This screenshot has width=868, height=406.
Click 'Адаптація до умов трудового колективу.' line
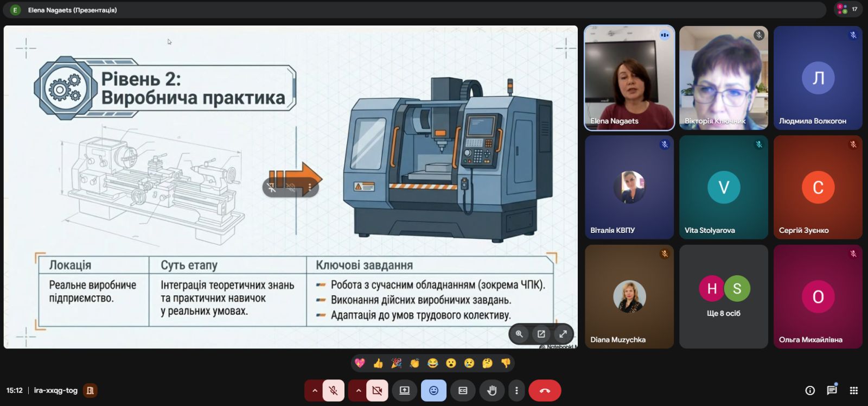[x=420, y=315]
